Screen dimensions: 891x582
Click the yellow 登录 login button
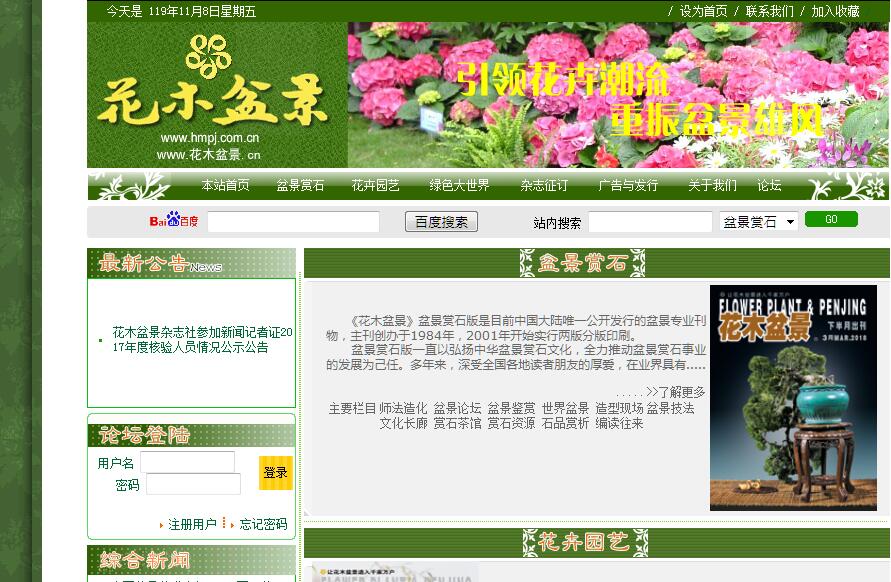coord(276,473)
